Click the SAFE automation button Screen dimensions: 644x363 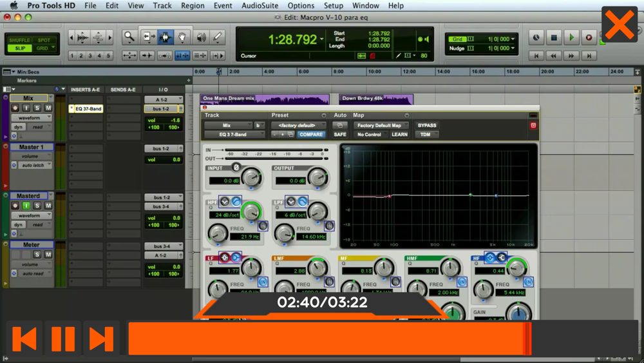coord(339,134)
